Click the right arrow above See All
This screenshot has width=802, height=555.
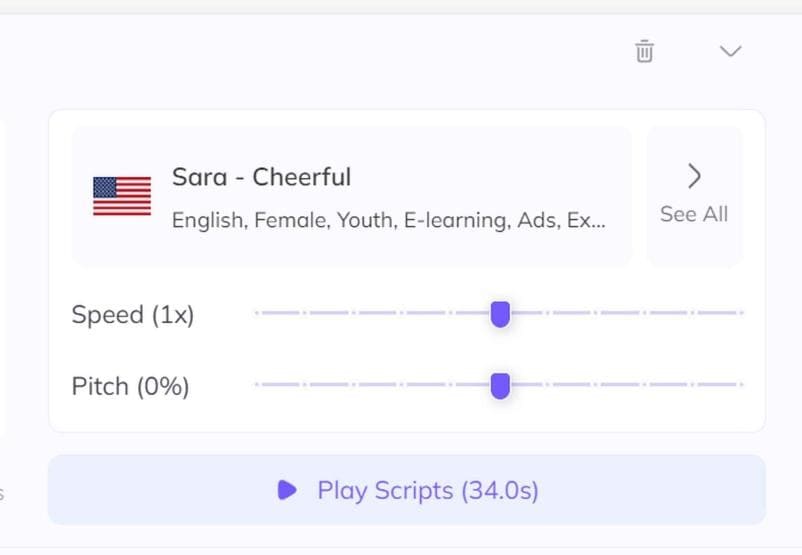pos(694,177)
